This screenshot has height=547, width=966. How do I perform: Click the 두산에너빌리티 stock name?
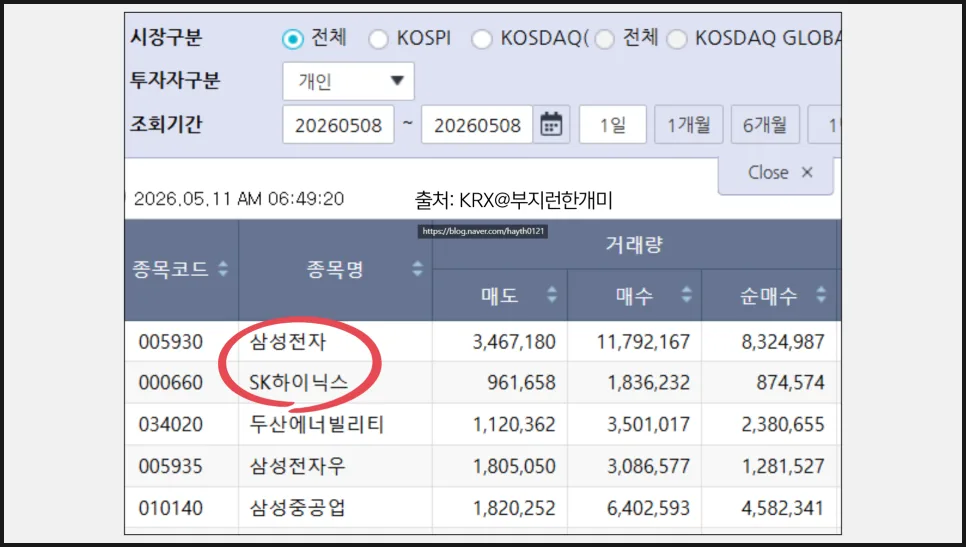(317, 424)
